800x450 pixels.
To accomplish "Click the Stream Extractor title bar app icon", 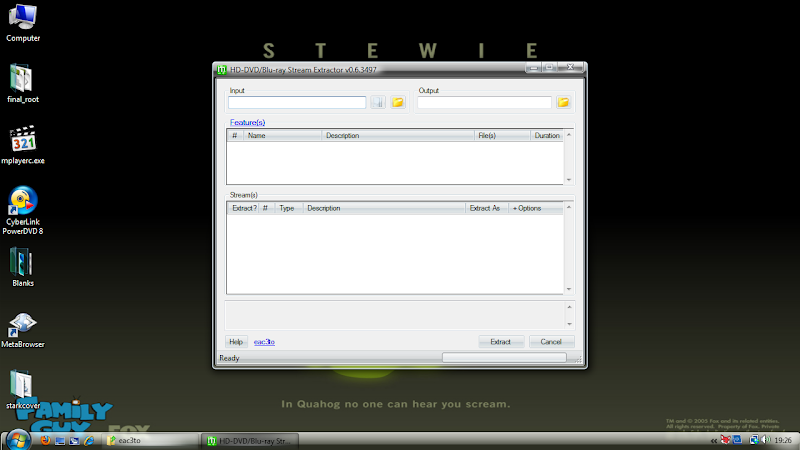I will click(x=222, y=70).
